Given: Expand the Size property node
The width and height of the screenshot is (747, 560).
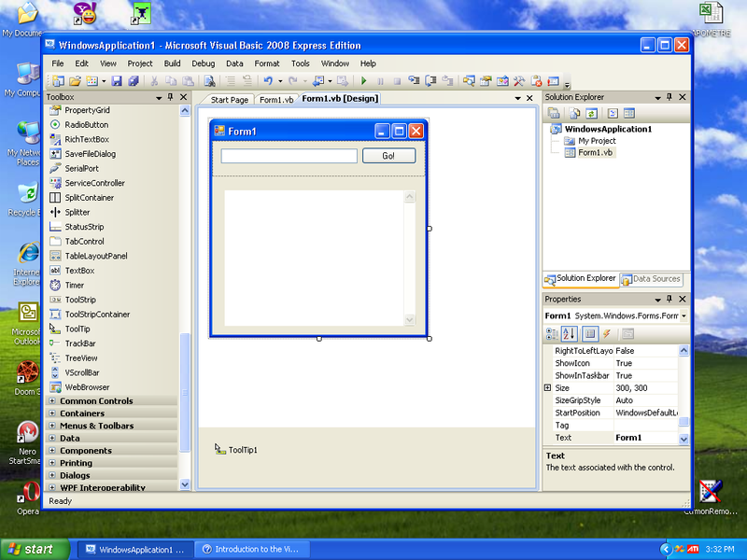Looking at the screenshot, I should click(x=548, y=387).
